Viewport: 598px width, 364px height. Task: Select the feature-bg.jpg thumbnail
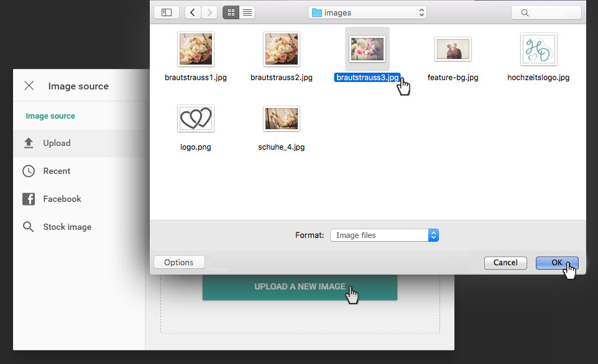point(453,49)
